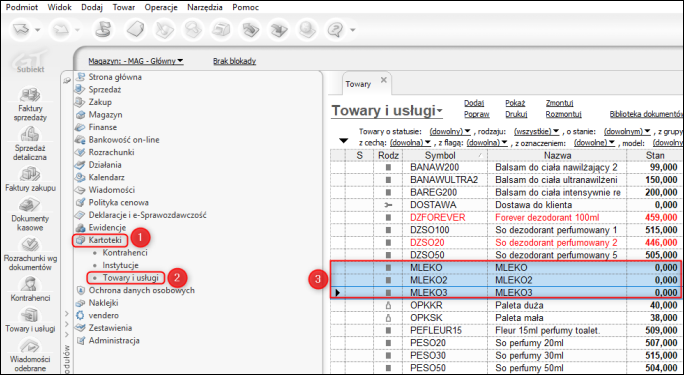Viewport: 684px width, 375px height.
Task: Open the Dodaj menu in menu bar
Action: click(x=92, y=7)
